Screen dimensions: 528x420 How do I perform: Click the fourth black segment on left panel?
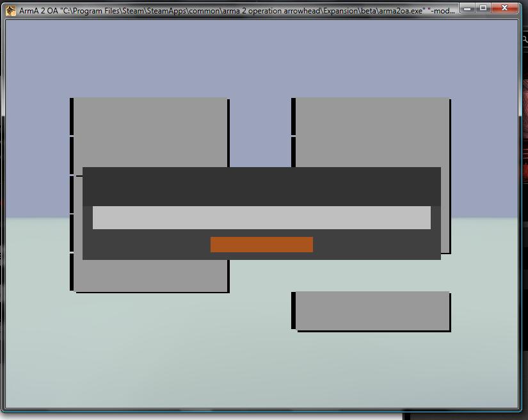point(72,232)
